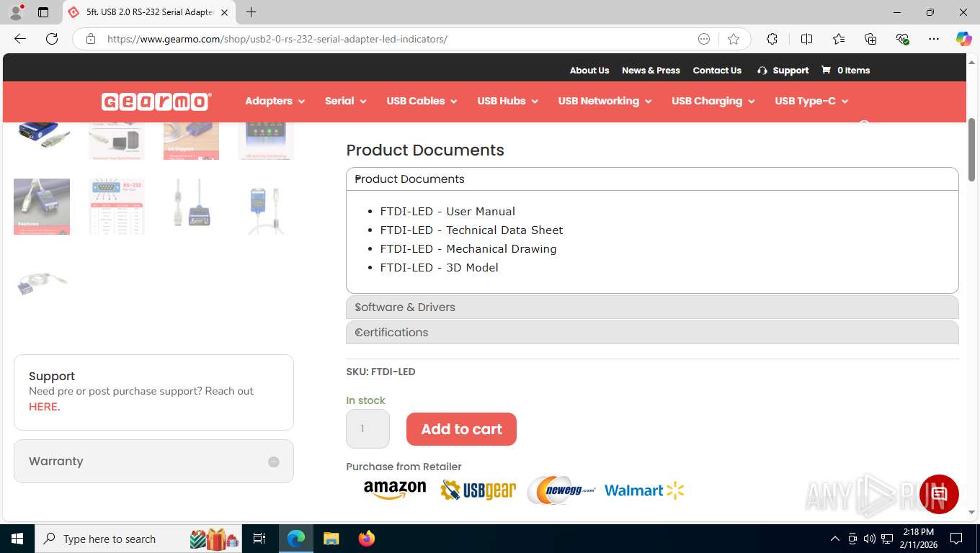This screenshot has width=980, height=553.
Task: Reload the page with the refresh icon
Action: point(52,39)
